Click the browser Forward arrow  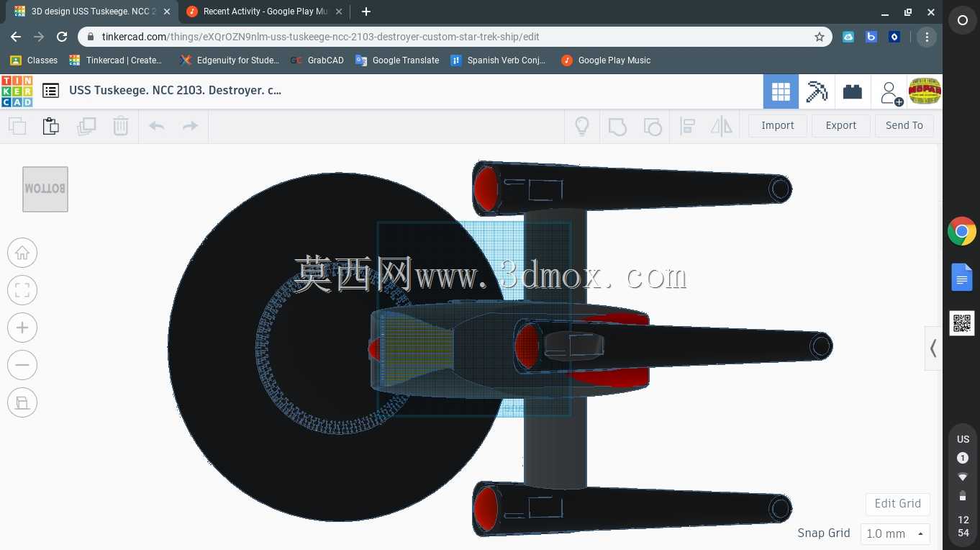[39, 37]
